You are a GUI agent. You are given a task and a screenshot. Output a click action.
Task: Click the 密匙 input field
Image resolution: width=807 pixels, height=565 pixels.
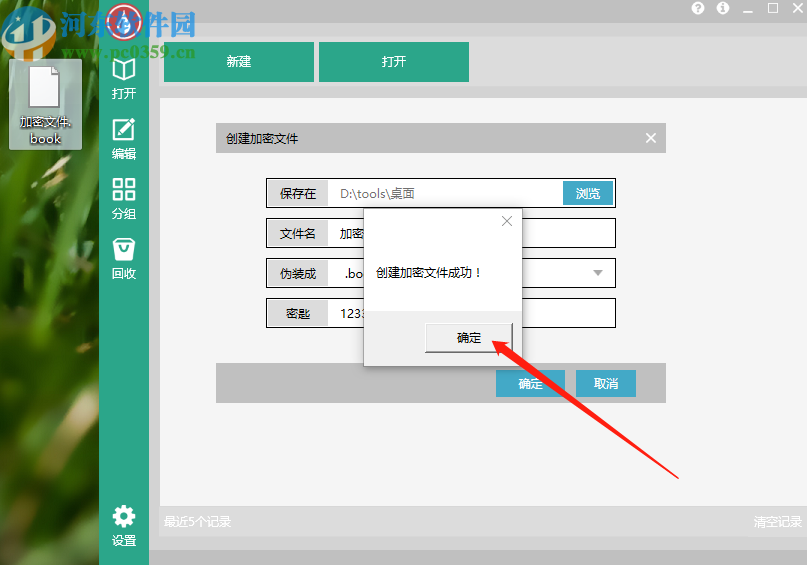point(471,313)
